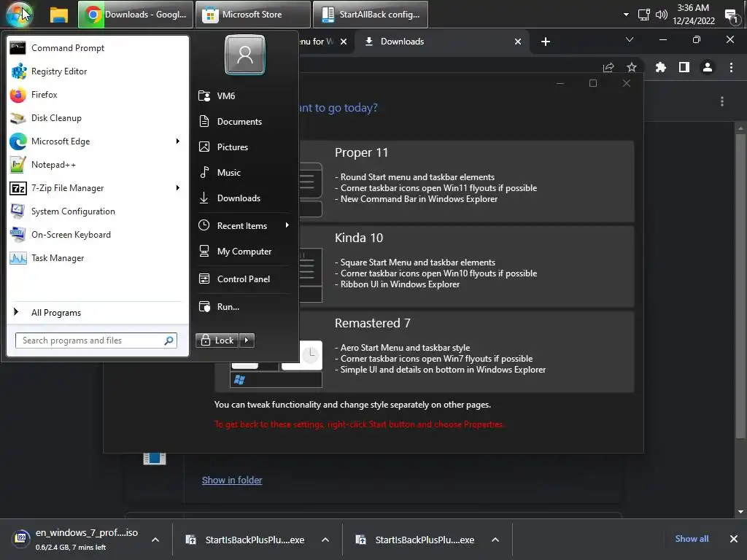Open Pictures from the Start menu

[244, 147]
